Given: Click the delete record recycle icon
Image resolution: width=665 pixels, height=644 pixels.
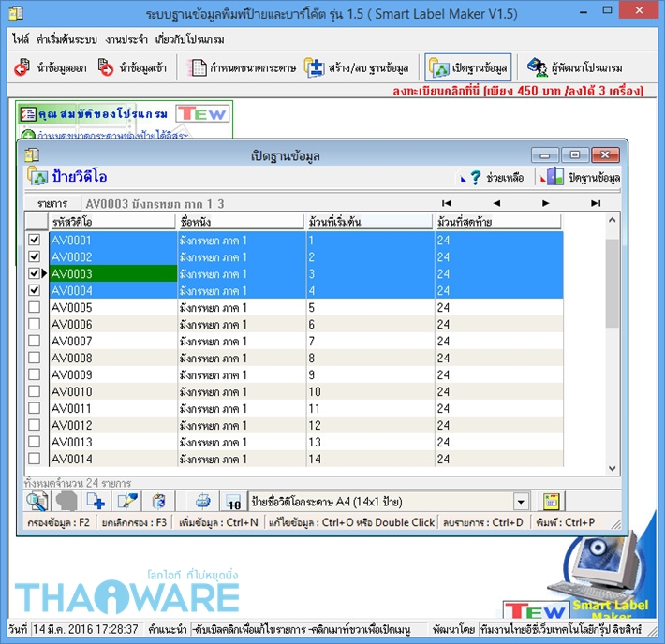Looking at the screenshot, I should pos(159,502).
